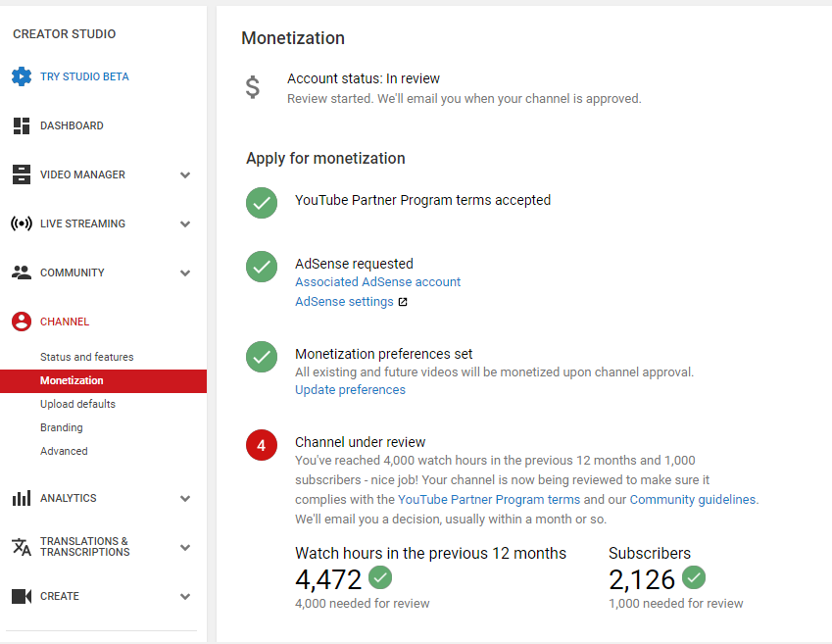This screenshot has width=832, height=644.
Task: Open Upload defaults under Channel
Action: click(x=78, y=404)
